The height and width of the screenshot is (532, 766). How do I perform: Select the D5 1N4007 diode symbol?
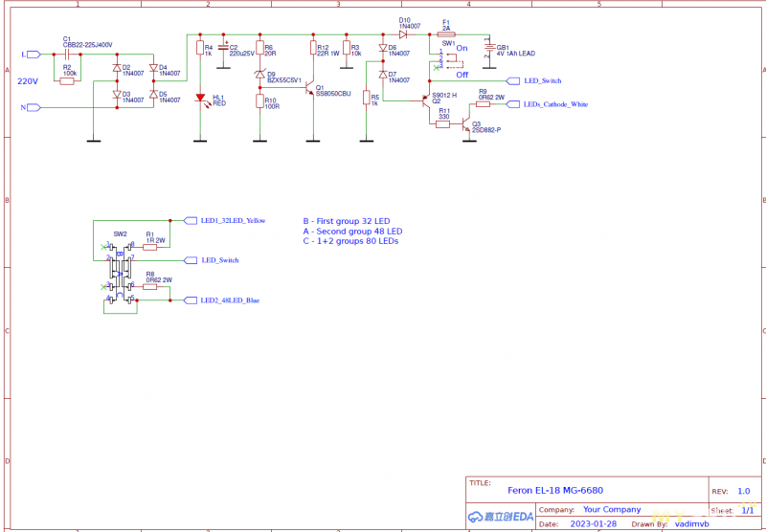click(153, 94)
